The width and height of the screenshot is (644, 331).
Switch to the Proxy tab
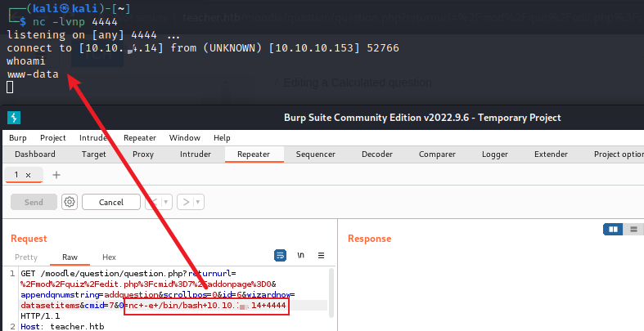[x=143, y=154]
